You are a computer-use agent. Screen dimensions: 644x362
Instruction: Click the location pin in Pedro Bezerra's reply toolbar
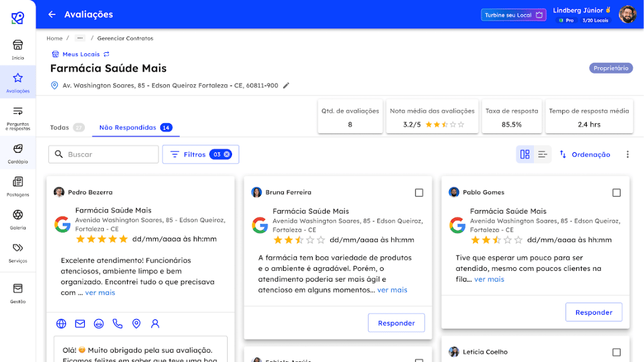coord(136,324)
